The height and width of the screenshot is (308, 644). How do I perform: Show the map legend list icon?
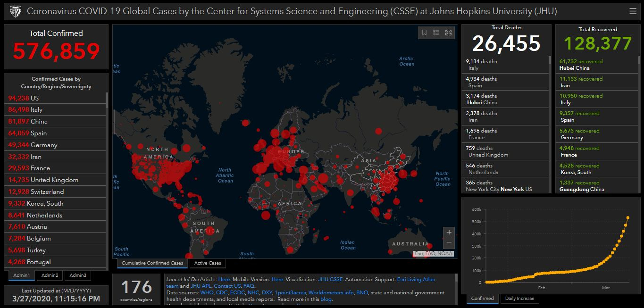click(x=436, y=33)
